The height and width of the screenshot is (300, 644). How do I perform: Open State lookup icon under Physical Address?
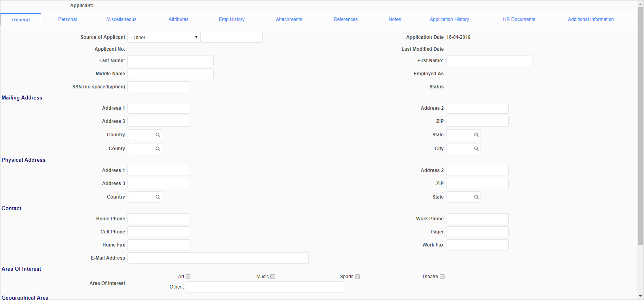pos(476,197)
